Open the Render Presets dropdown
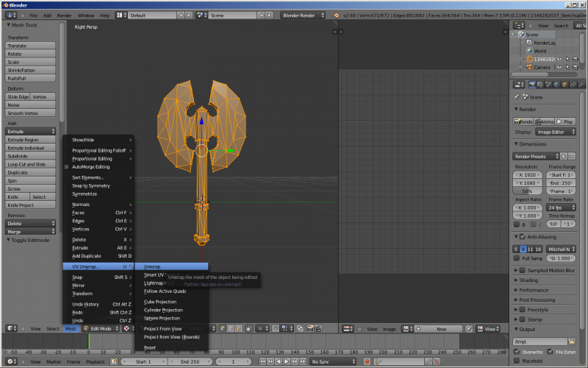This screenshot has height=368, width=588. (x=535, y=156)
